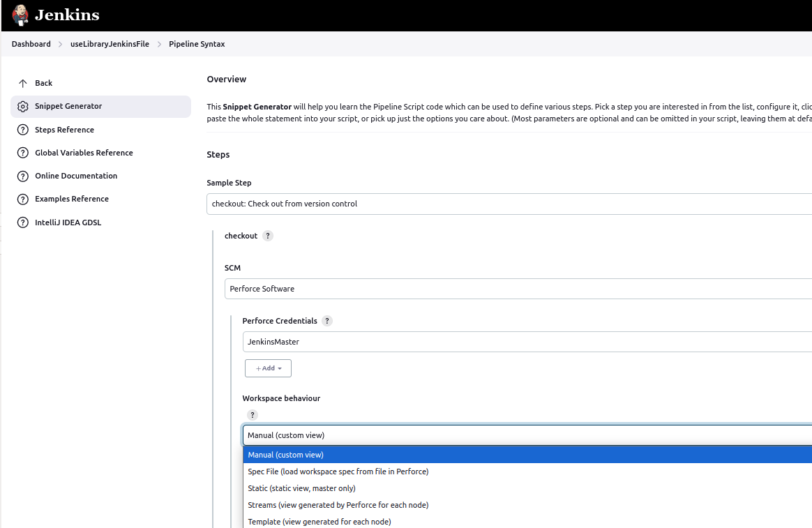The width and height of the screenshot is (812, 528).
Task: Click the Global Variables Reference help icon
Action: click(23, 153)
